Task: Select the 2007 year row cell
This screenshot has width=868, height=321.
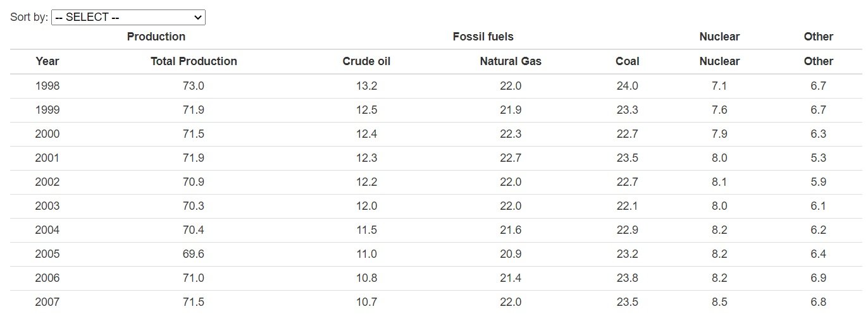Action: pos(47,302)
